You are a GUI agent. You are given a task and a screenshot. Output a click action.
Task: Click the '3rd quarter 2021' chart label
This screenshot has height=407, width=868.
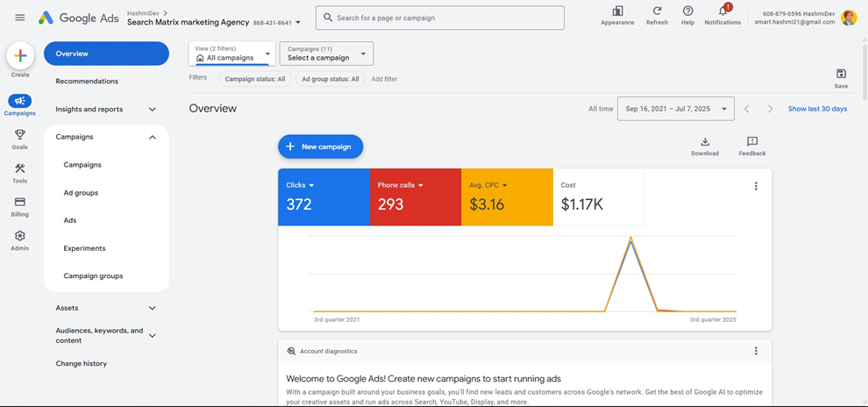point(336,320)
